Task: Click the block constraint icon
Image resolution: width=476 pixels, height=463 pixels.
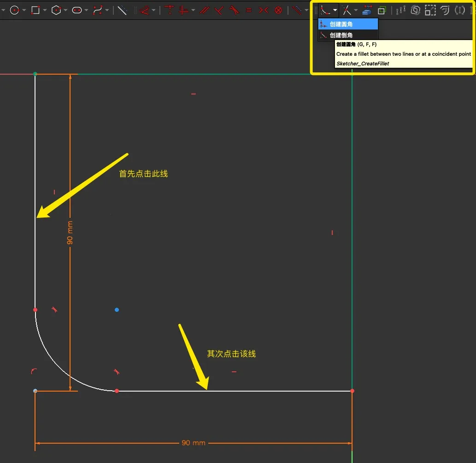Action: (278, 10)
